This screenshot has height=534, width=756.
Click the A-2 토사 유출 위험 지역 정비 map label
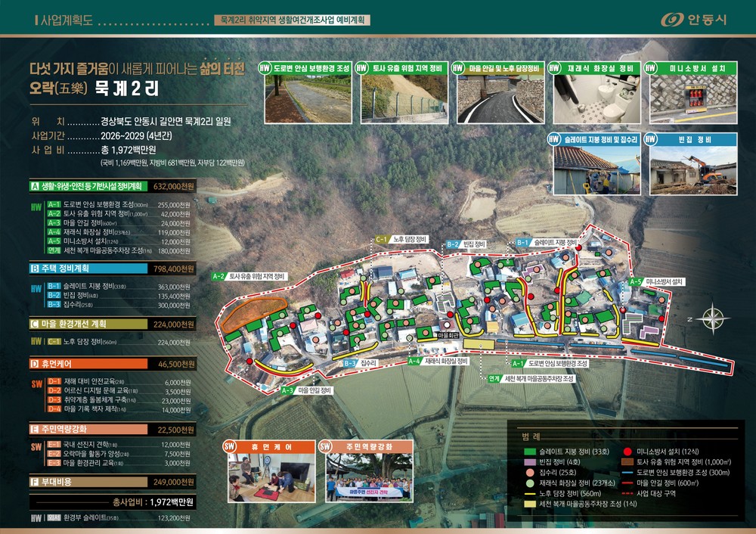pos(249,276)
